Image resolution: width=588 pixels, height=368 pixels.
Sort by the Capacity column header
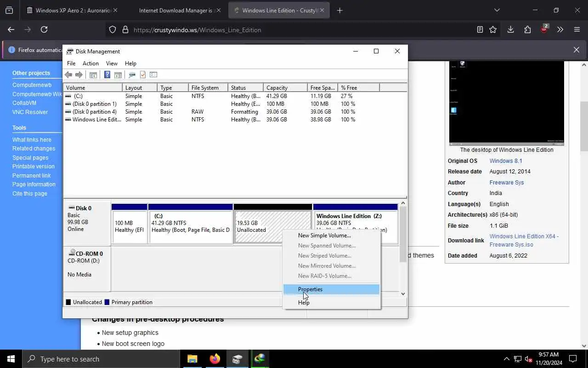pyautogui.click(x=285, y=87)
